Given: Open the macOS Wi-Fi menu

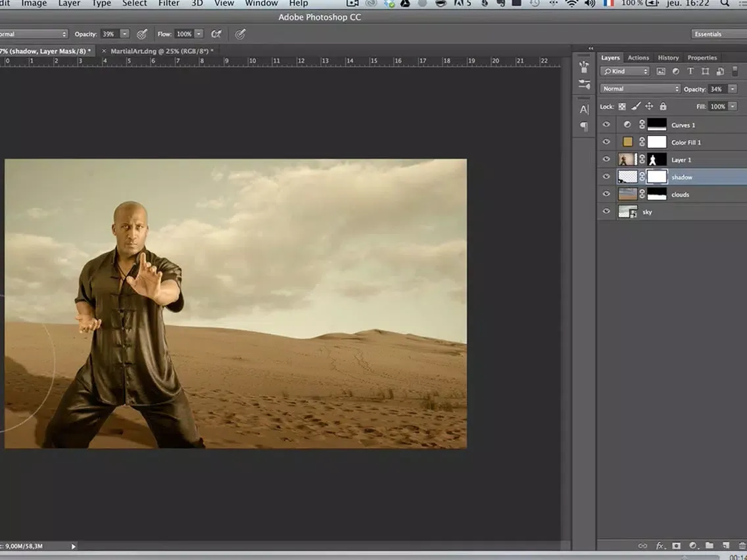Looking at the screenshot, I should 571,3.
